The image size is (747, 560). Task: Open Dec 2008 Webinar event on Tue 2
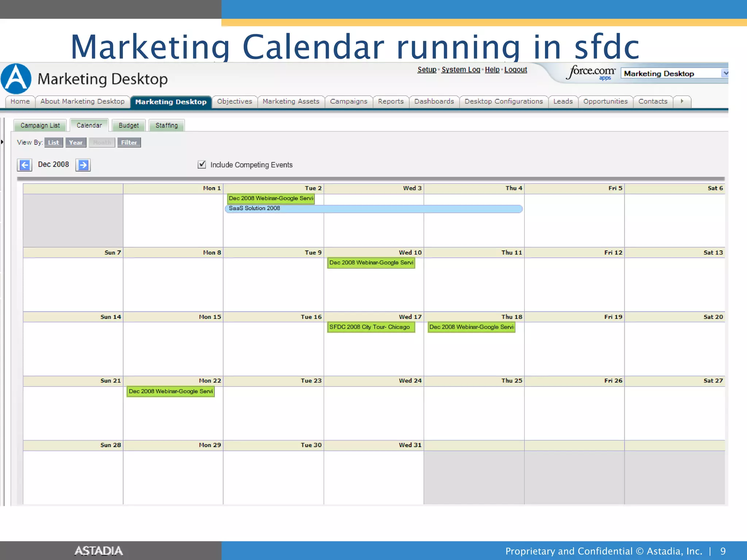tap(271, 198)
